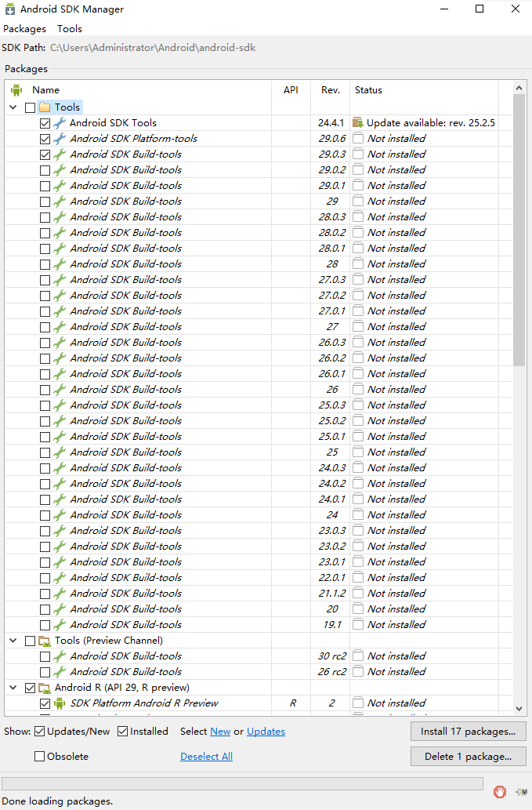Check Build-tools rev 29.0.2 checkbox

45,170
